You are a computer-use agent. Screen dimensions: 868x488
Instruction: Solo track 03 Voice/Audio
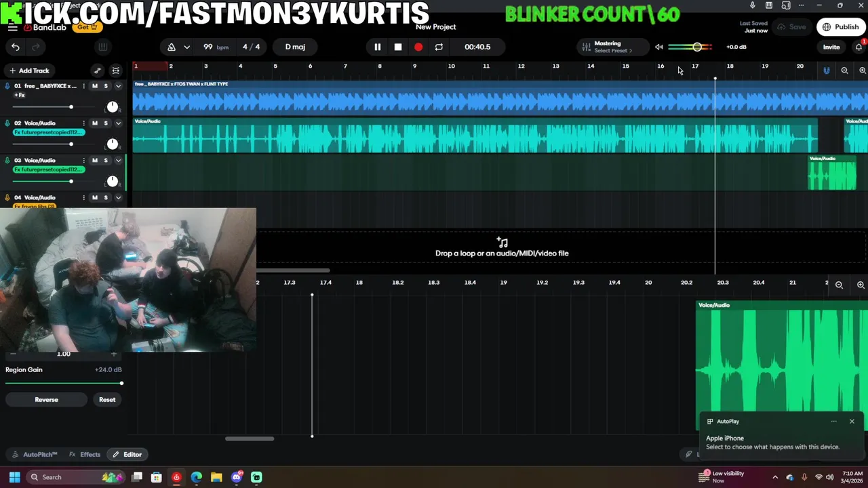106,161
